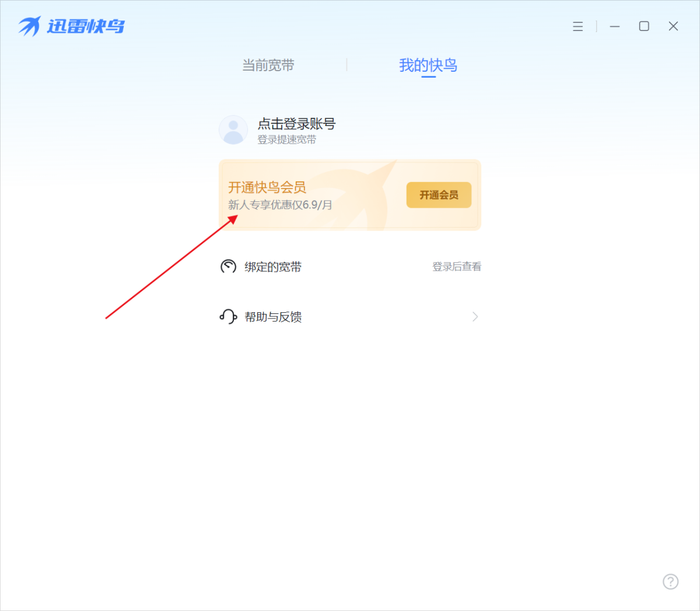Screen dimensions: 700x611
Task: Click the speedometer icon beside 绑定的宽带
Action: 228,267
